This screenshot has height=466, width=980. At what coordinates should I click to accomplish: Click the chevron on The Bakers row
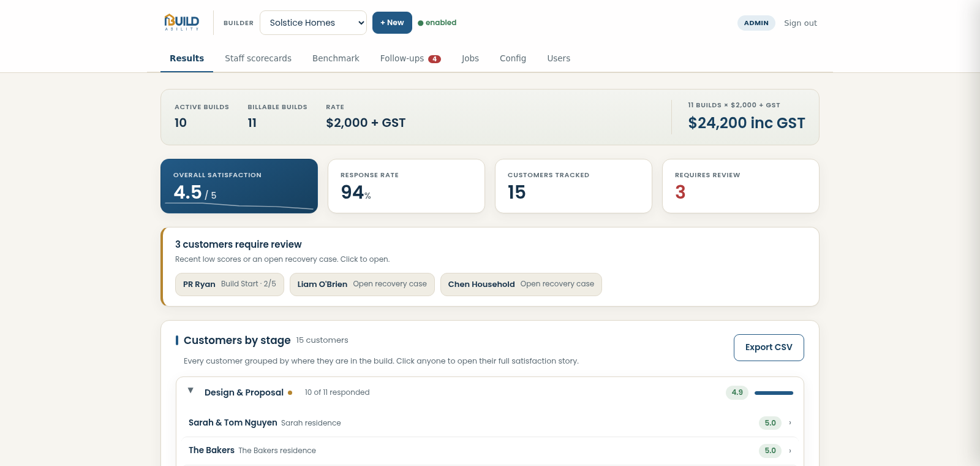click(x=790, y=451)
